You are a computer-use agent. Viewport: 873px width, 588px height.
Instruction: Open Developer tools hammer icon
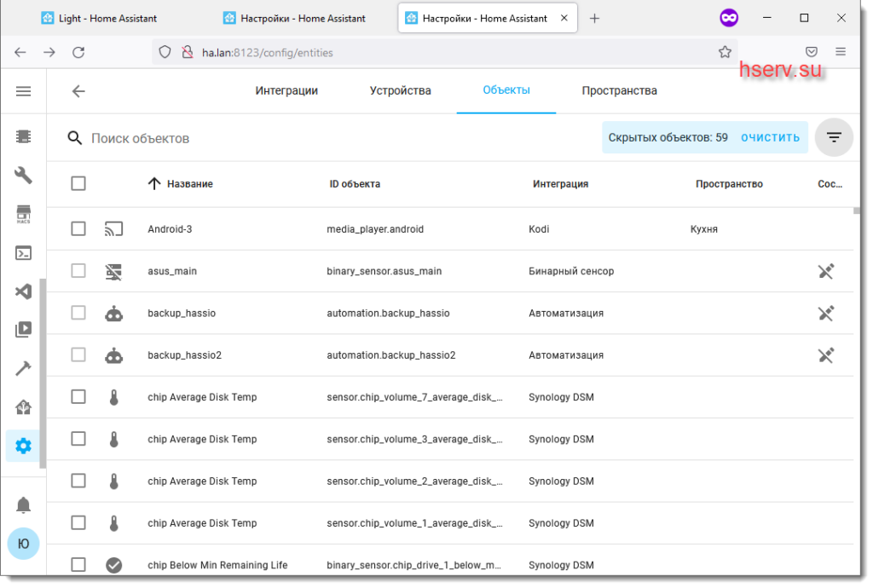(x=23, y=368)
